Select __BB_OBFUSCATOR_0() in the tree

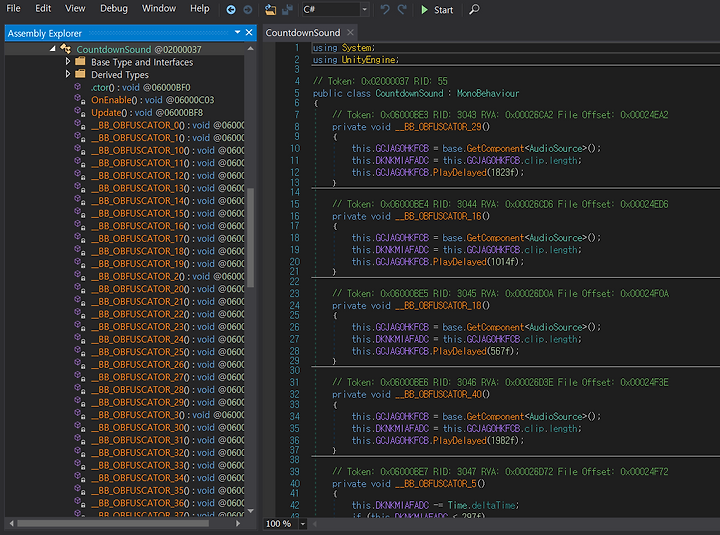[167, 125]
